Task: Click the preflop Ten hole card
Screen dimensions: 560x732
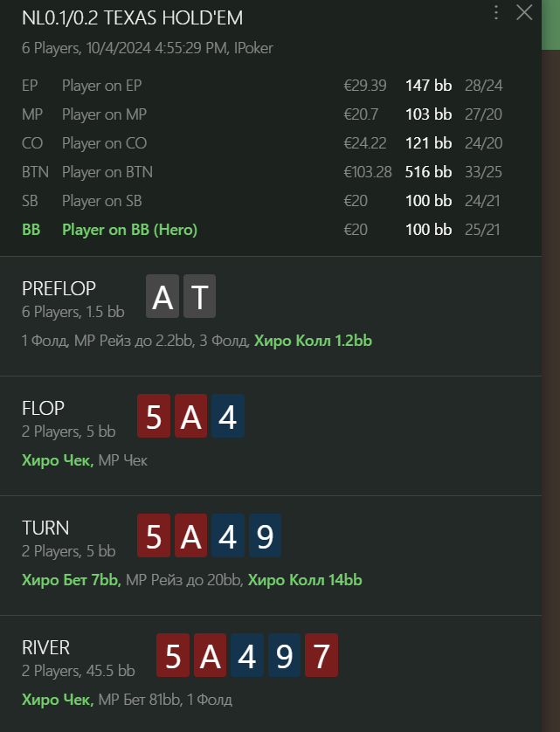Action: 199,297
